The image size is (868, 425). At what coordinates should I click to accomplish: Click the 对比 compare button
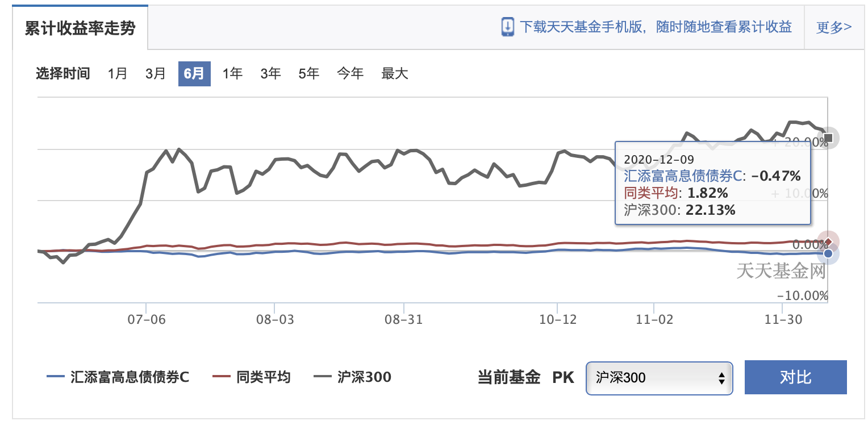click(x=795, y=377)
